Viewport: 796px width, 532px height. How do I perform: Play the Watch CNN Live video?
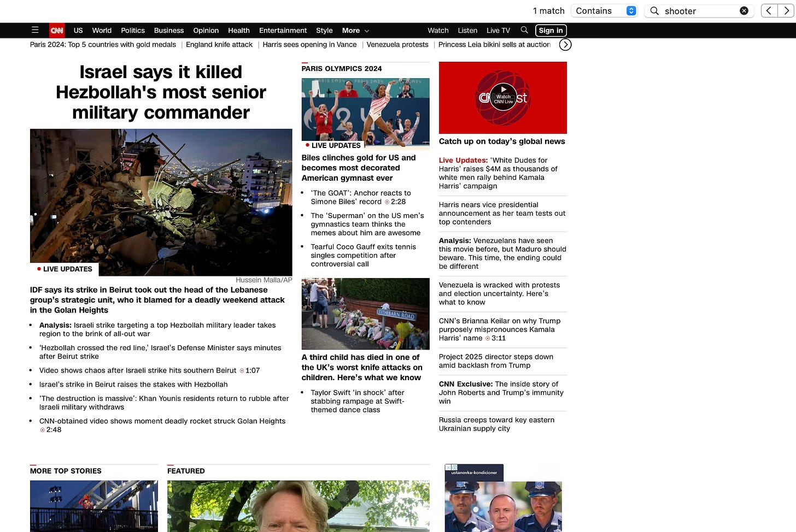[x=503, y=97]
